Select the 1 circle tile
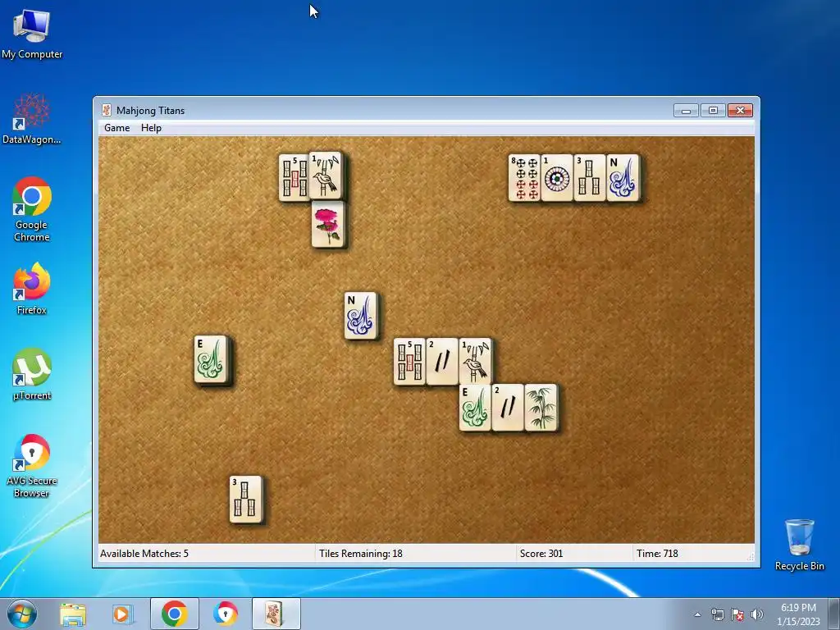Screen dimensions: 840x630 (557, 178)
